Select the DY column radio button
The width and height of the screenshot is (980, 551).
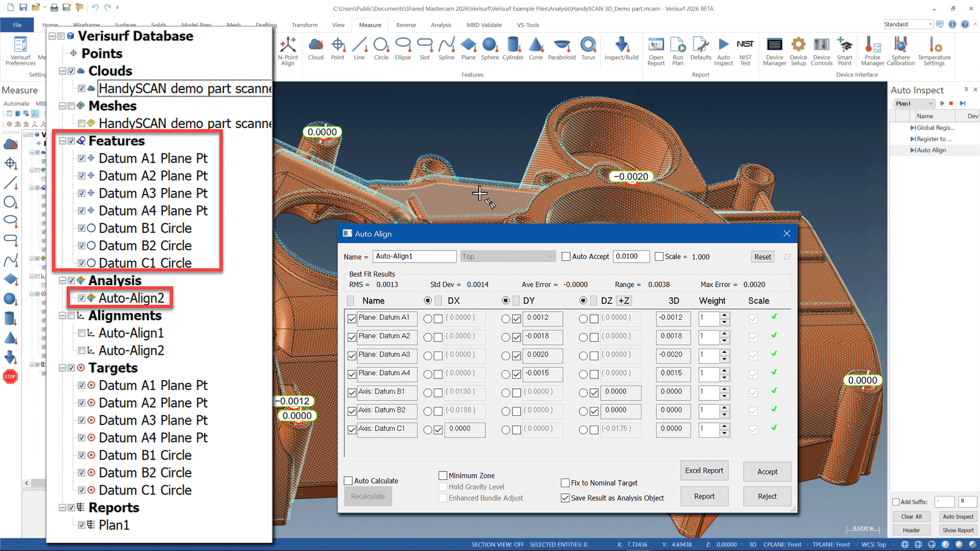pyautogui.click(x=505, y=300)
